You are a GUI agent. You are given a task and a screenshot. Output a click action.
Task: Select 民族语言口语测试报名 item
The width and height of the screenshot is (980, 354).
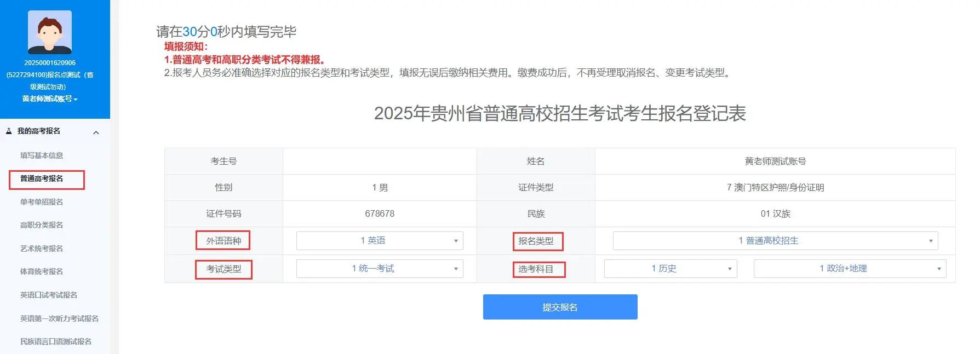point(56,341)
